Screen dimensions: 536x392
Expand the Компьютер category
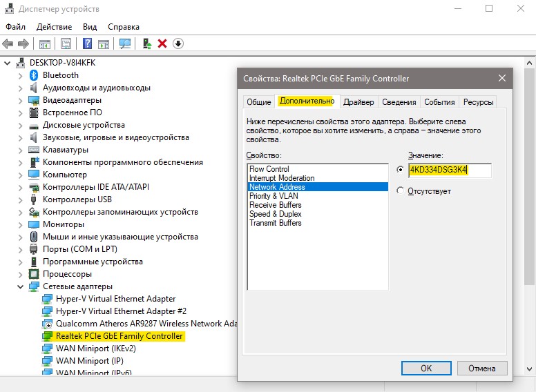coord(21,175)
